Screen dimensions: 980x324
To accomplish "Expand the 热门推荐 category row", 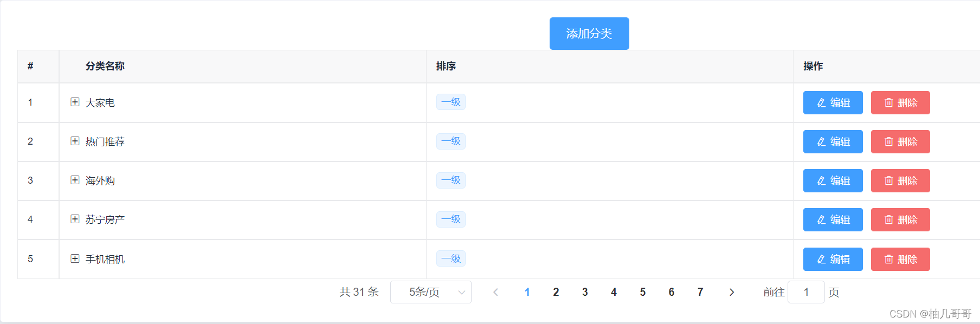I will (x=75, y=141).
